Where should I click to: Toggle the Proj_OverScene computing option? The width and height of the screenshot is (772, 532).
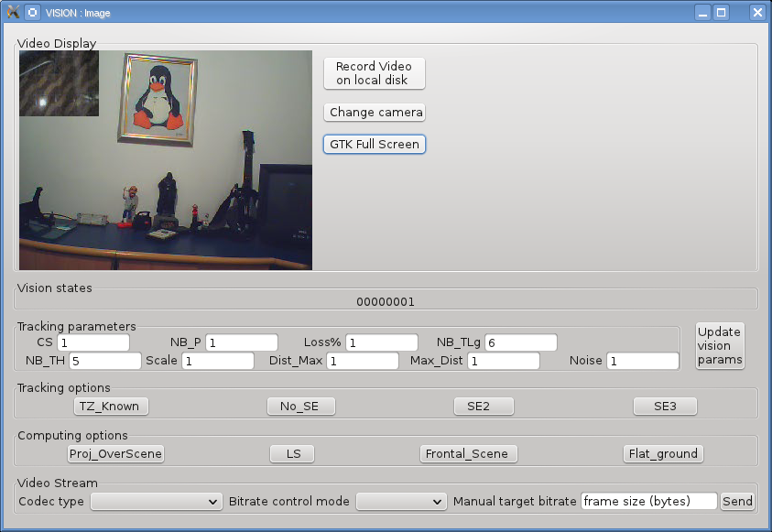point(115,454)
